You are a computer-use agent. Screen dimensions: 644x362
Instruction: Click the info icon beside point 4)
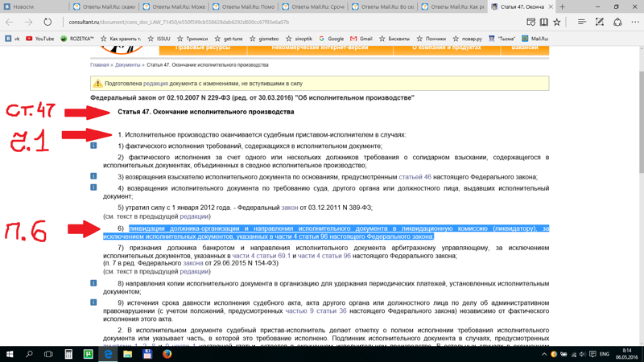pyautogui.click(x=93, y=187)
